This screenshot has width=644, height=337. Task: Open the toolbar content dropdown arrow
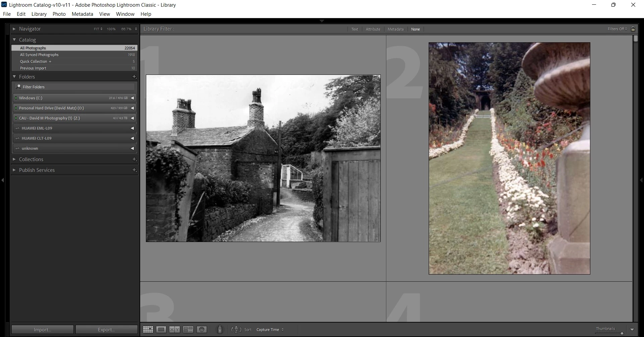(632, 330)
